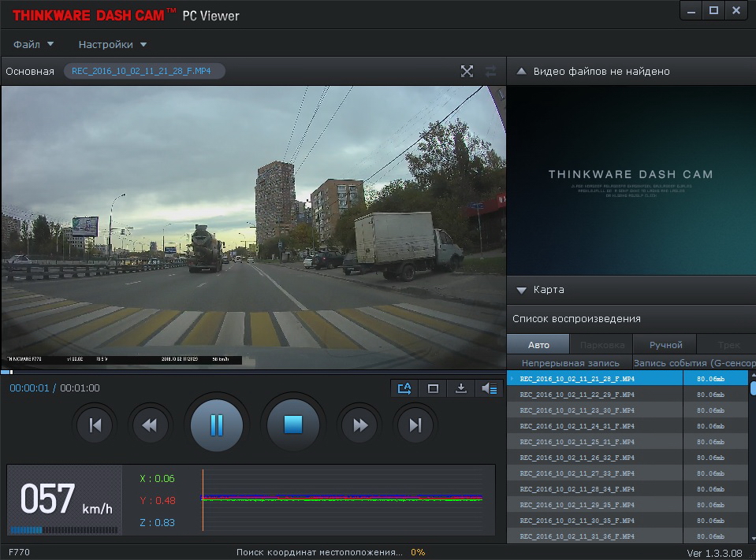Image resolution: width=756 pixels, height=560 pixels.
Task: Click the X : 0.06 G-sensor value
Action: (x=157, y=479)
